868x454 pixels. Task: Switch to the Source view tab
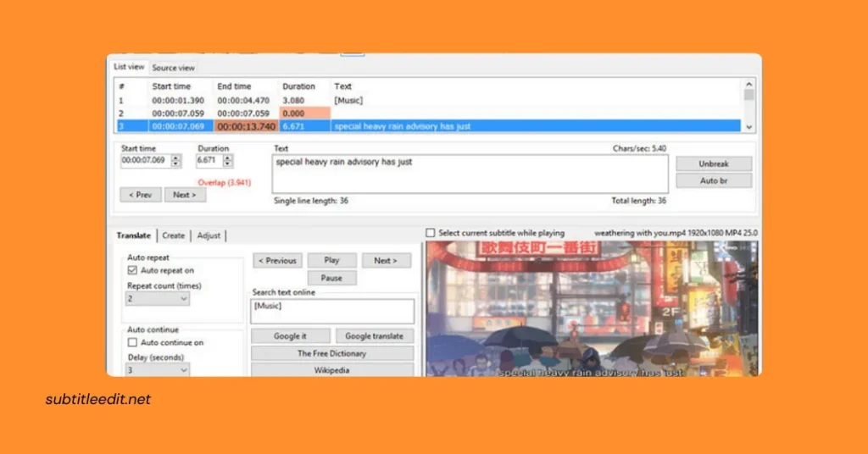click(173, 68)
